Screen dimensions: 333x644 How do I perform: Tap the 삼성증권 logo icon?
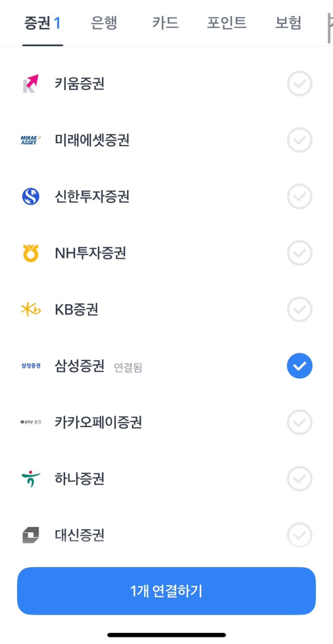tap(31, 366)
